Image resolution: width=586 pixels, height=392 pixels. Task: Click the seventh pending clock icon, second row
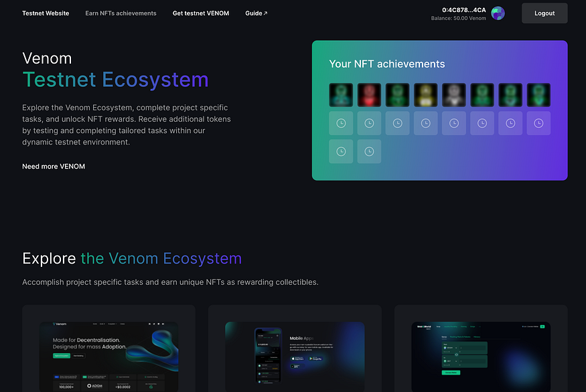click(x=510, y=123)
